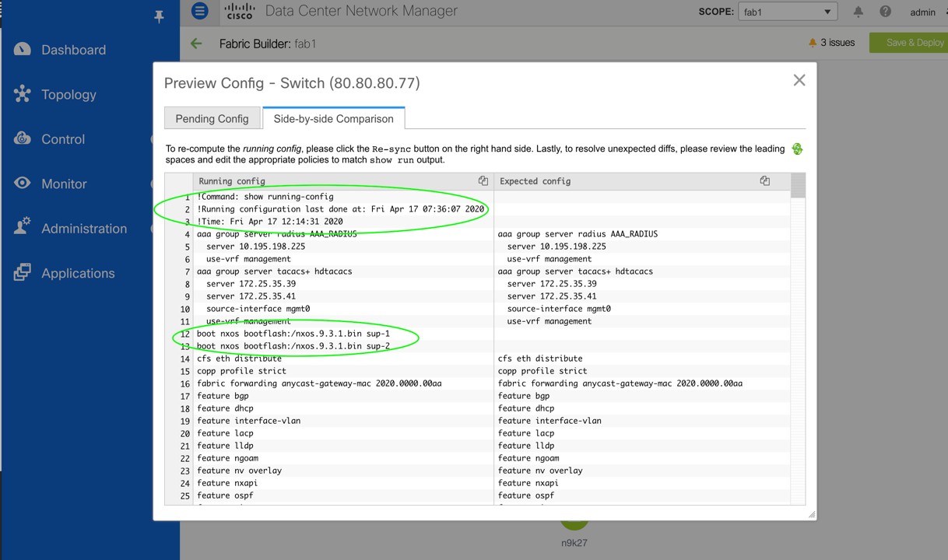Click the Administration user-gear icon
Screen dimensions: 948x560
(x=23, y=228)
